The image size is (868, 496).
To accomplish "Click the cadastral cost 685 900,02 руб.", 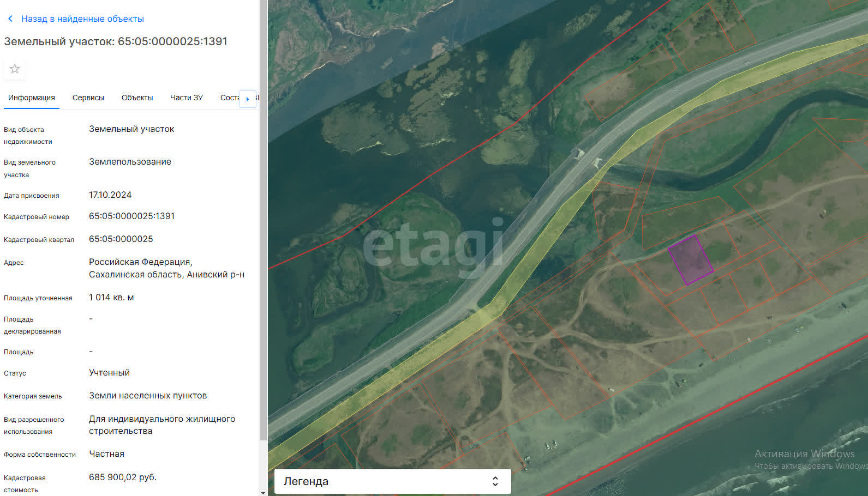I will point(123,477).
